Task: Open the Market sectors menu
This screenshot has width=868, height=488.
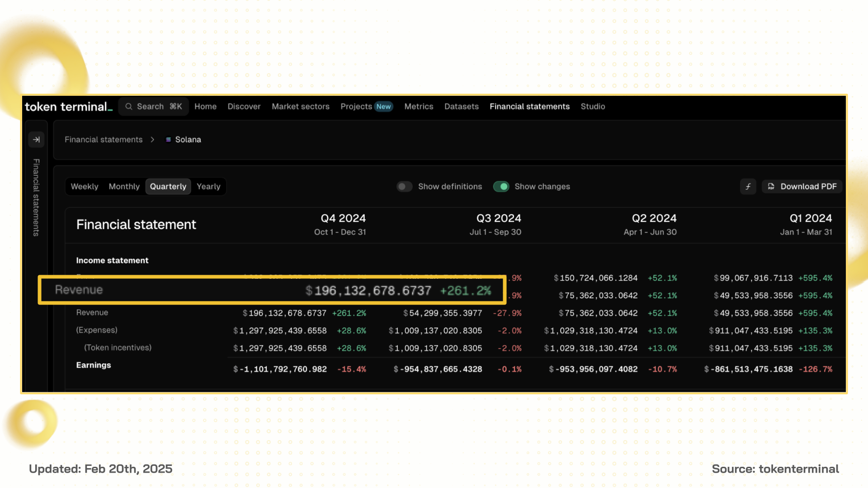Action: pos(301,107)
